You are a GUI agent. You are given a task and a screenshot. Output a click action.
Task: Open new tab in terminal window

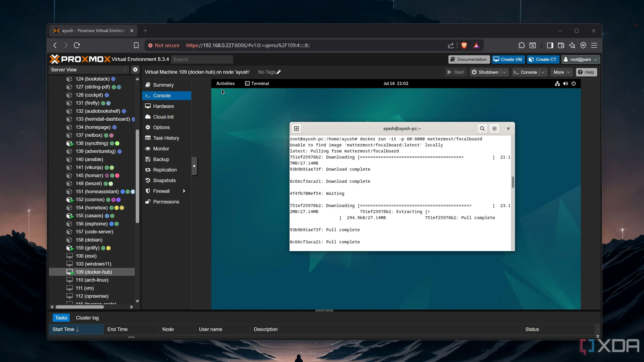[297, 128]
